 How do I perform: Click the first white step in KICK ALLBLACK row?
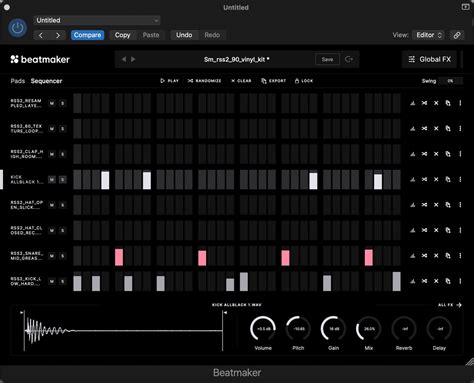[105, 180]
